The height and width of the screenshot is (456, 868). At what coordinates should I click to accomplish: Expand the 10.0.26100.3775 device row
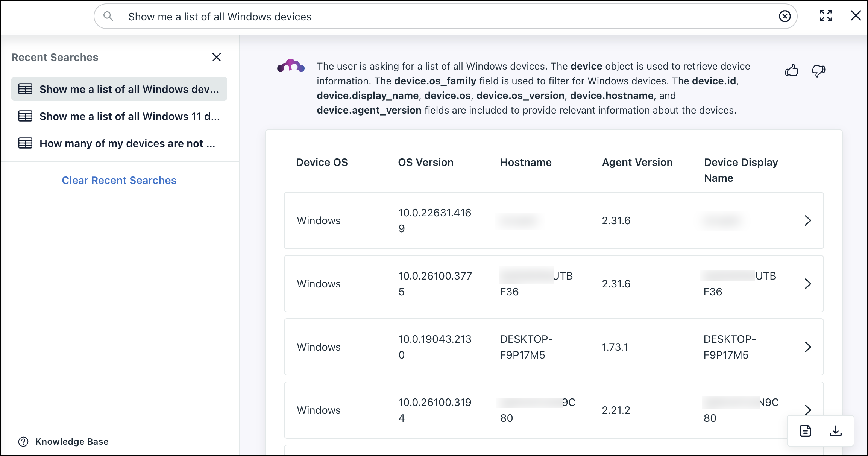pyautogui.click(x=808, y=284)
